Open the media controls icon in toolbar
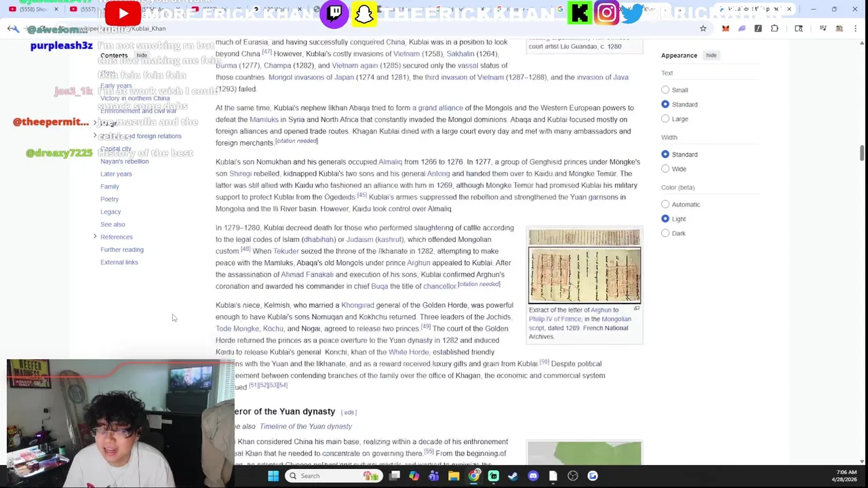 pyautogui.click(x=823, y=28)
